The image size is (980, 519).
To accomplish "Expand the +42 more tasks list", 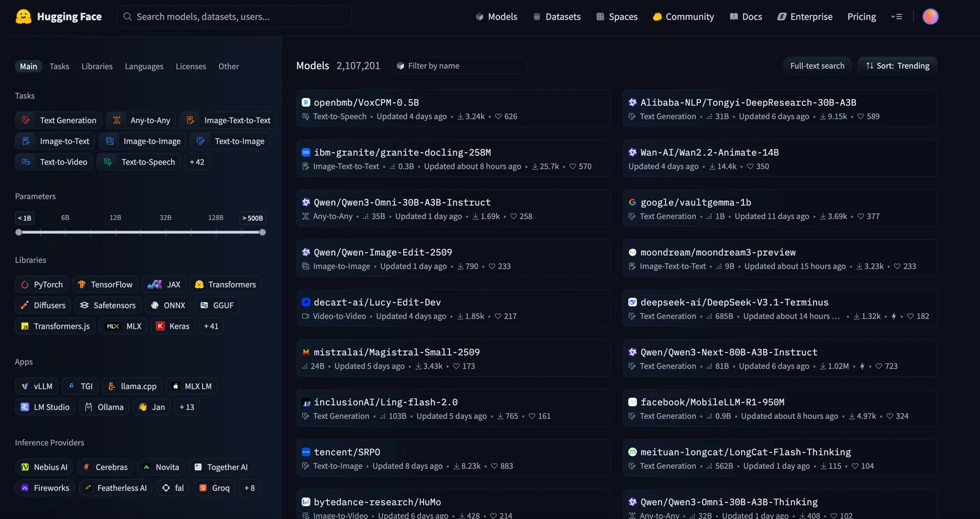I will pyautogui.click(x=197, y=162).
